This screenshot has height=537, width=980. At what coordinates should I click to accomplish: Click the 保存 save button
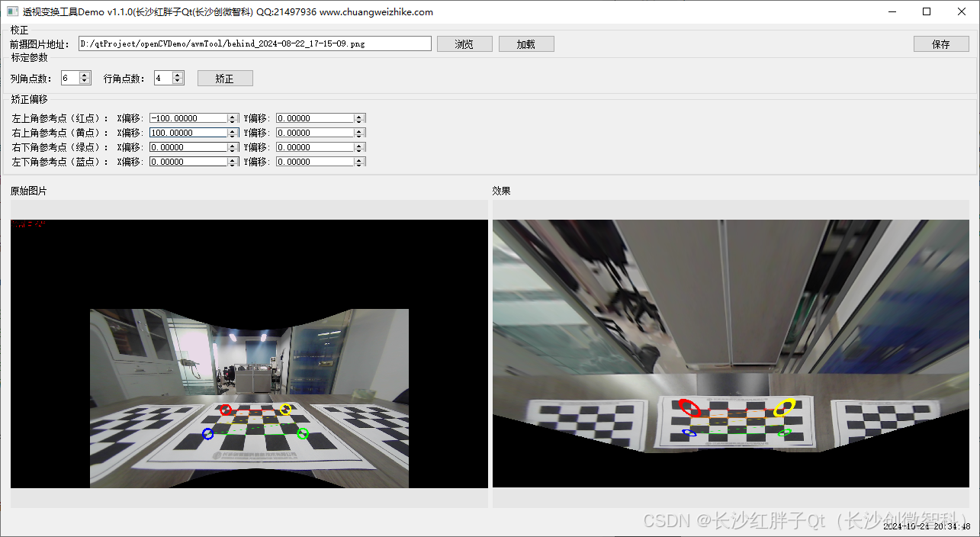(x=940, y=44)
